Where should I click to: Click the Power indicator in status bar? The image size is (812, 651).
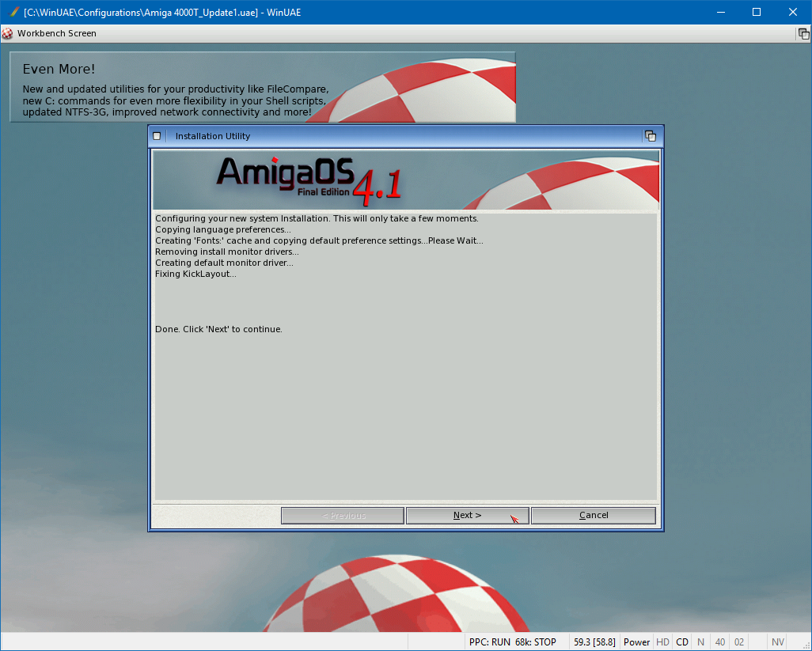coord(636,642)
